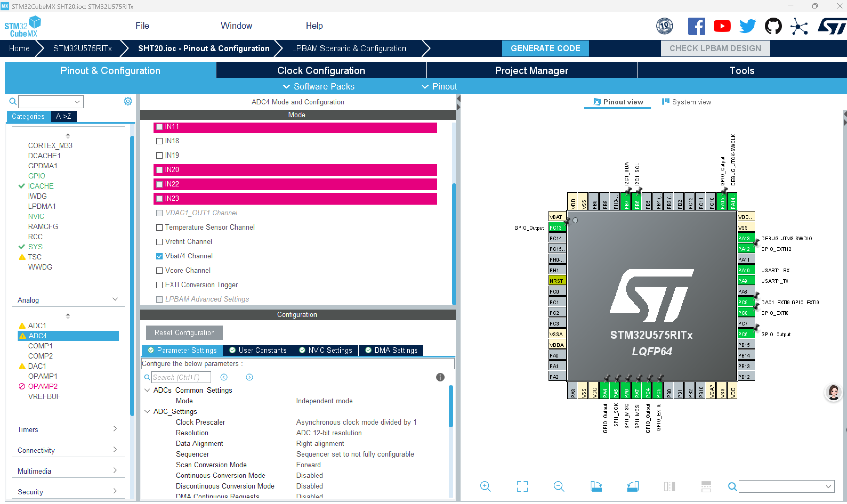Open the YouTube icon link
This screenshot has width=847, height=504.
click(722, 26)
